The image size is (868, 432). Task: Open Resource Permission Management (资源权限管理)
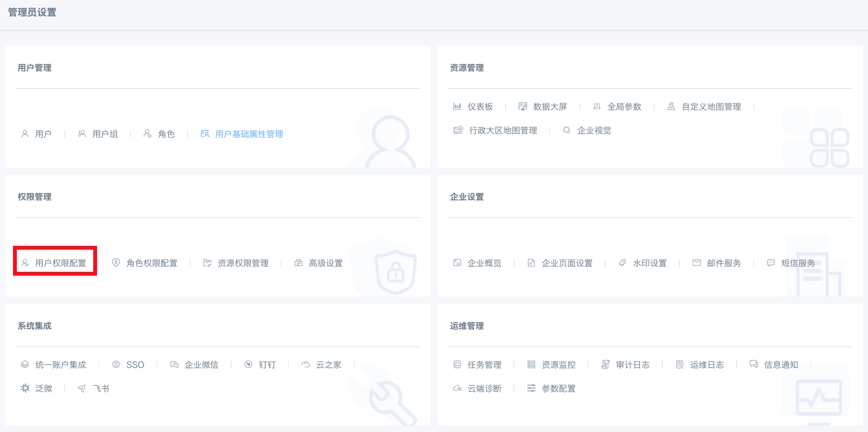pyautogui.click(x=243, y=263)
